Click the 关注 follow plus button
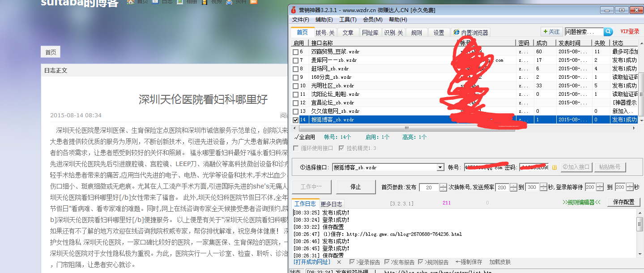This screenshot has height=273, width=644. click(551, 32)
